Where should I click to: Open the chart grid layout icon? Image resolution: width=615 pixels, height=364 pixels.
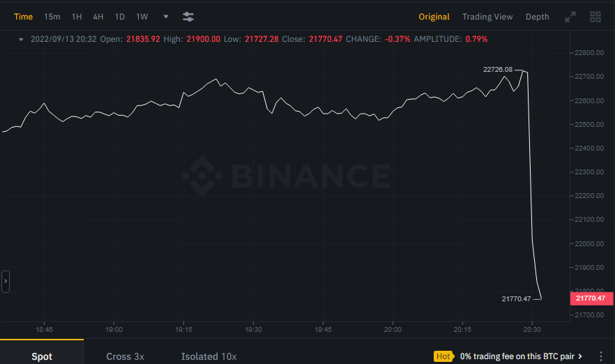click(595, 17)
